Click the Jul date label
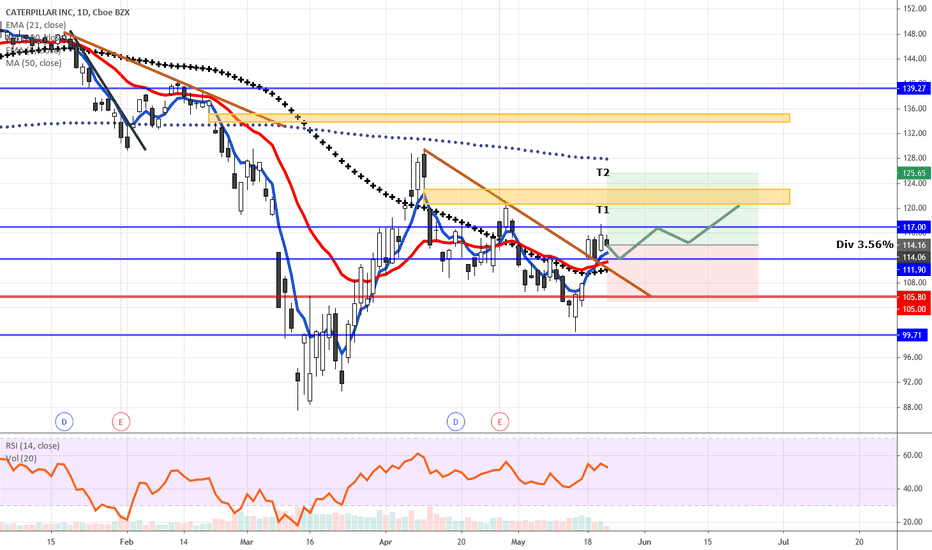 783,542
